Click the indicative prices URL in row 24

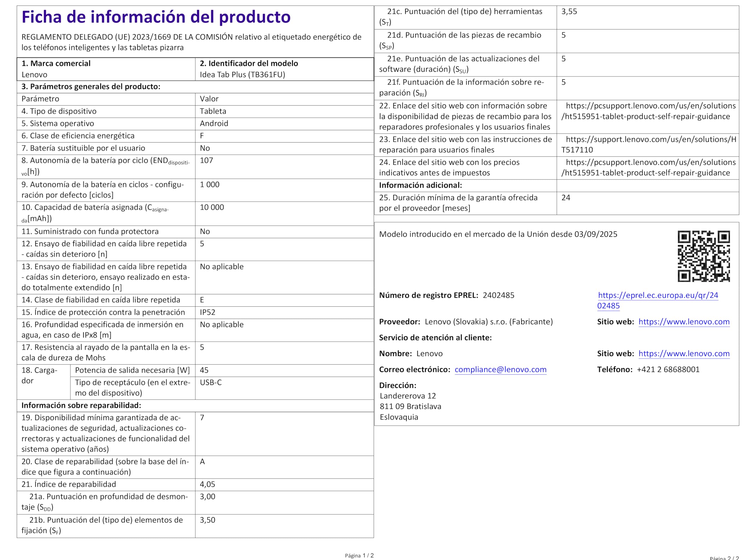tap(648, 167)
